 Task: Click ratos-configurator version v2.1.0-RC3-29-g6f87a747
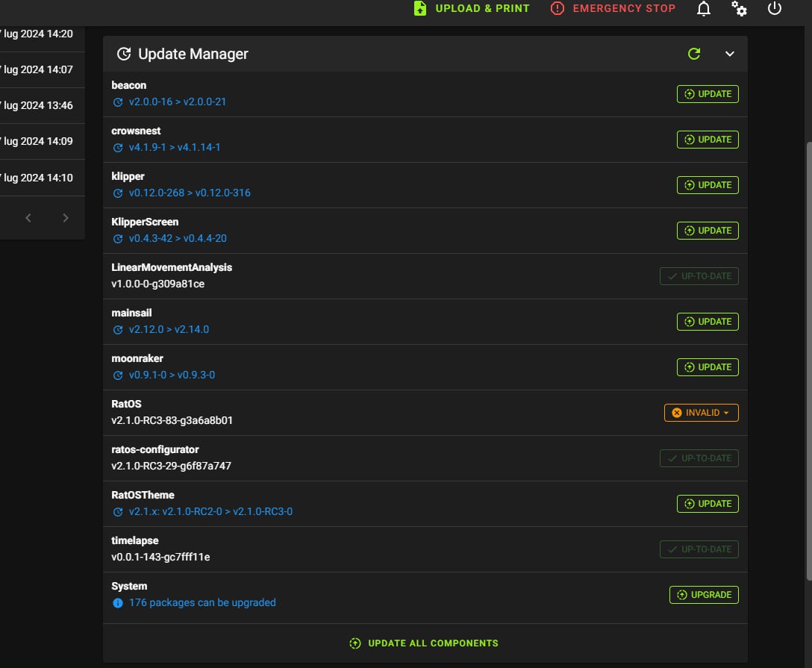[172, 466]
